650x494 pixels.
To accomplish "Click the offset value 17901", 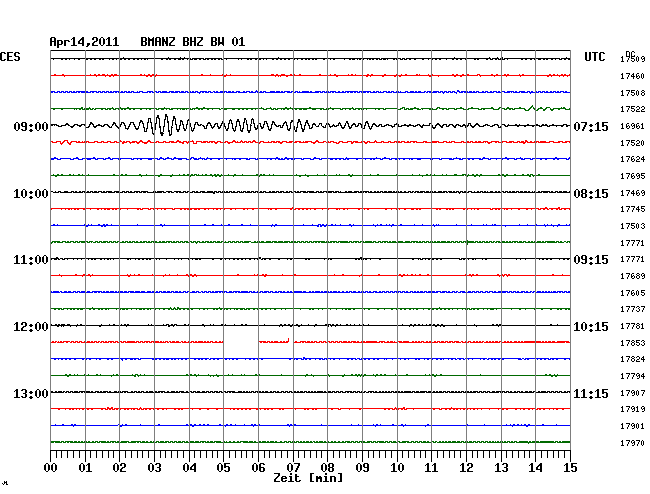I will click(633, 426).
